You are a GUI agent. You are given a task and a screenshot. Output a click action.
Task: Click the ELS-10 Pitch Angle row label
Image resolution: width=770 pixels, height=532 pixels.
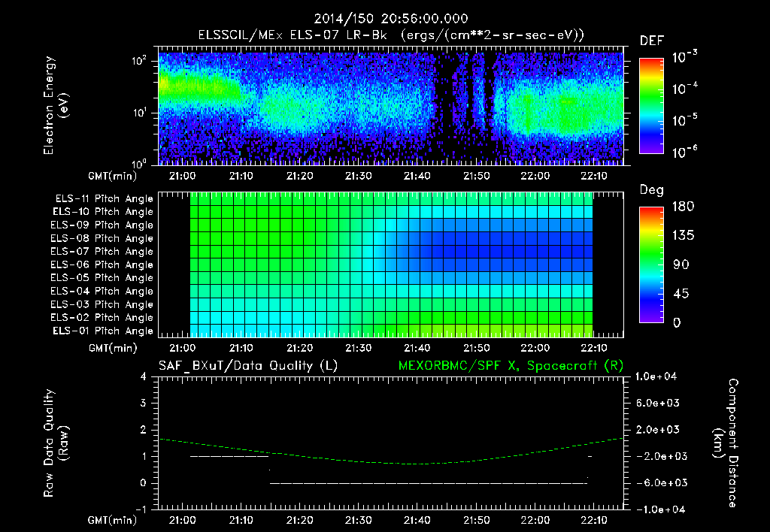tap(103, 212)
